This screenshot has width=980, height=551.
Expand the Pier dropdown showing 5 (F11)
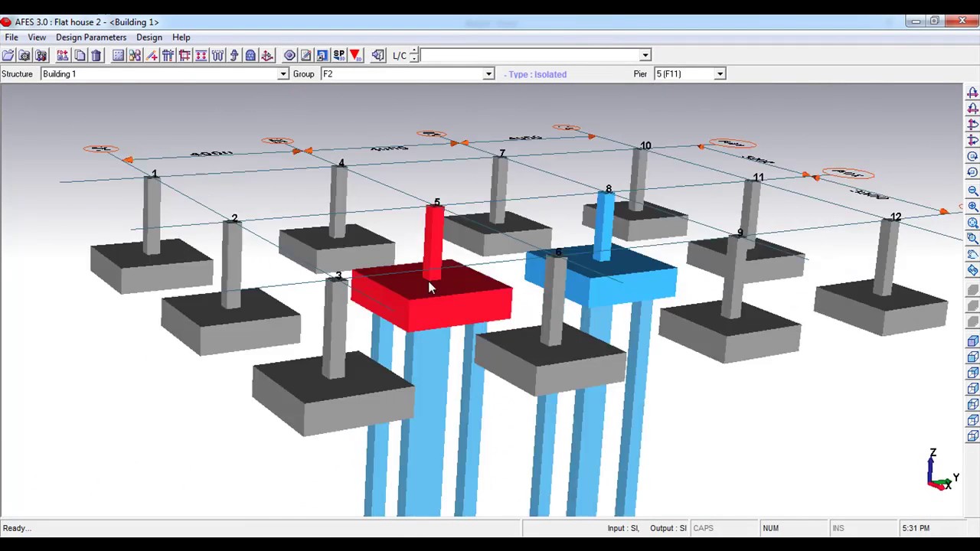coord(720,74)
